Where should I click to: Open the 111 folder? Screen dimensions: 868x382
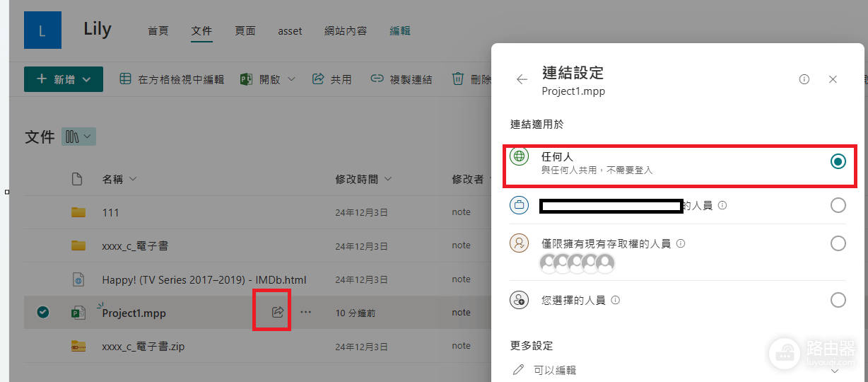110,212
